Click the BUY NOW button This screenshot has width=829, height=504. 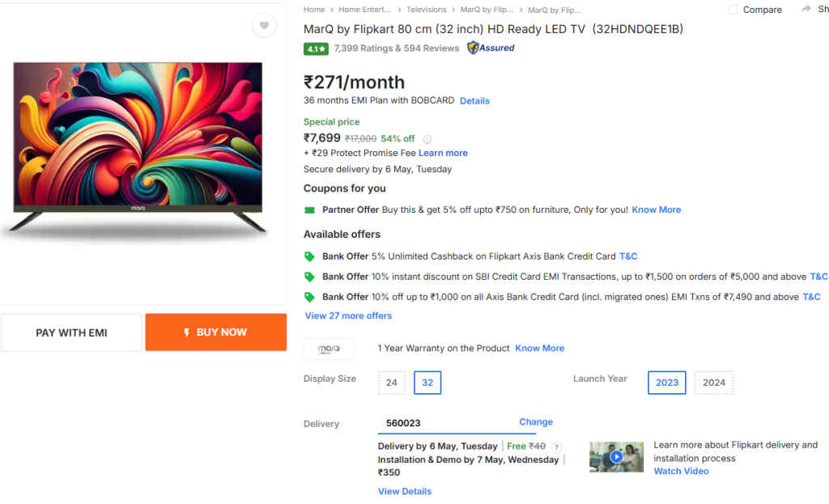pos(215,332)
